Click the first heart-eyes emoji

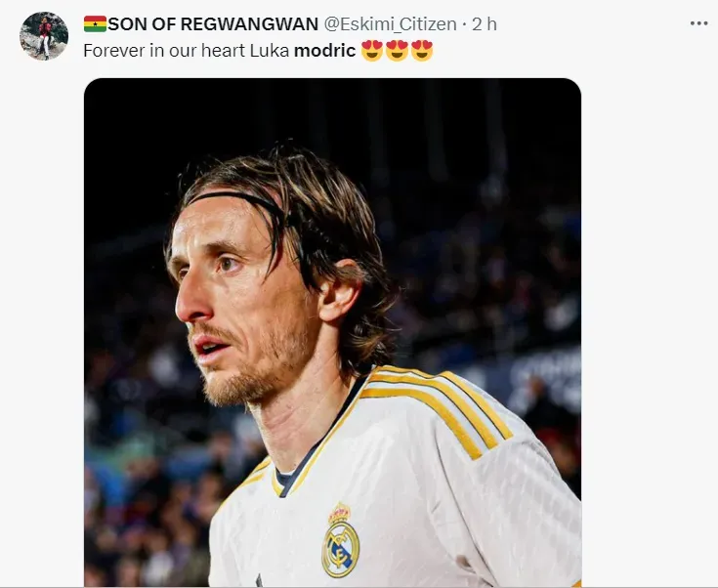pyautogui.click(x=372, y=51)
